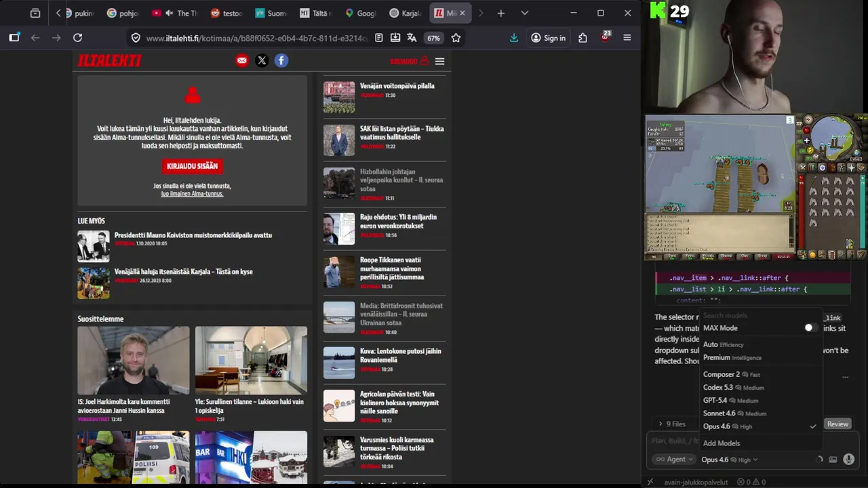Open Presidentti Mauno Koiviston muistomerkkikilpailu article

[x=193, y=235]
